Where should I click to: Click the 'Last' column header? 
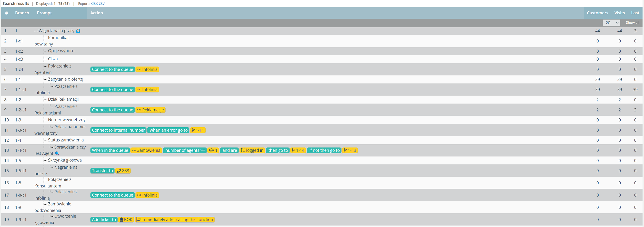tap(635, 13)
